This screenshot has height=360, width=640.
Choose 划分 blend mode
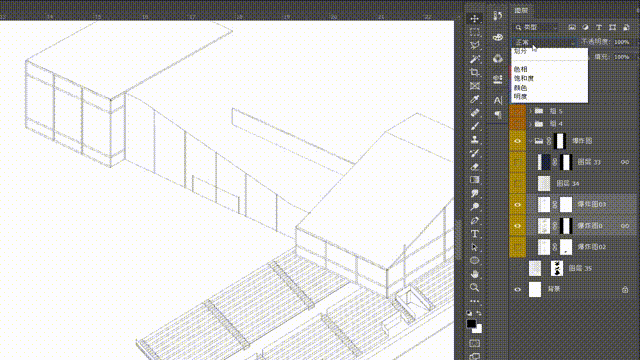(520, 51)
